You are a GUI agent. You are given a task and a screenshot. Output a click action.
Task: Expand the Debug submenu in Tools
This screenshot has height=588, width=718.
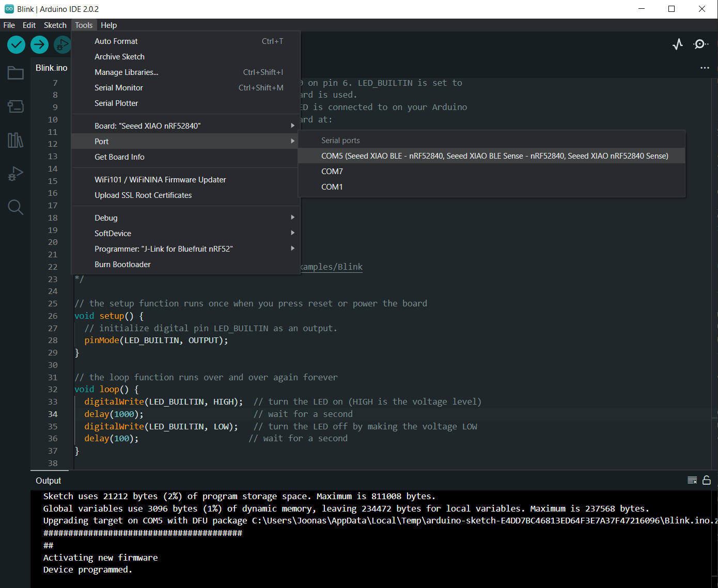pos(186,218)
